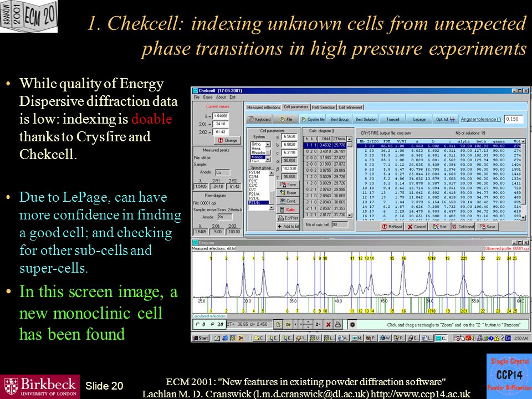
Task: Click Space group list up arrow
Action: [272, 173]
